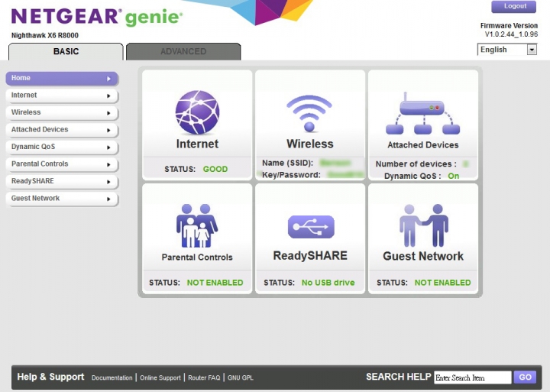Click the Number of devices label

click(x=416, y=164)
